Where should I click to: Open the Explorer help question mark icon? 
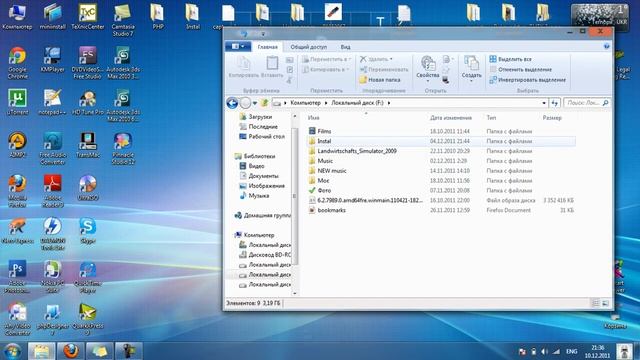coord(607,47)
